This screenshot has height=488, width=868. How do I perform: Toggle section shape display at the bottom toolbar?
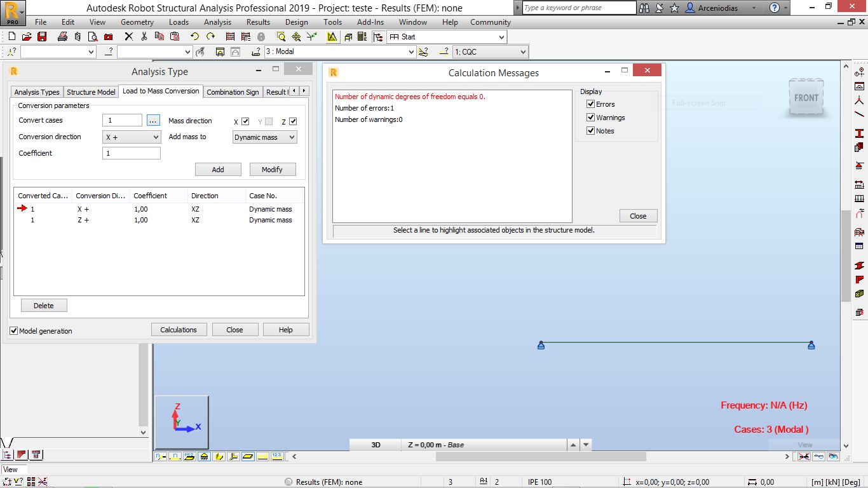coord(247,457)
